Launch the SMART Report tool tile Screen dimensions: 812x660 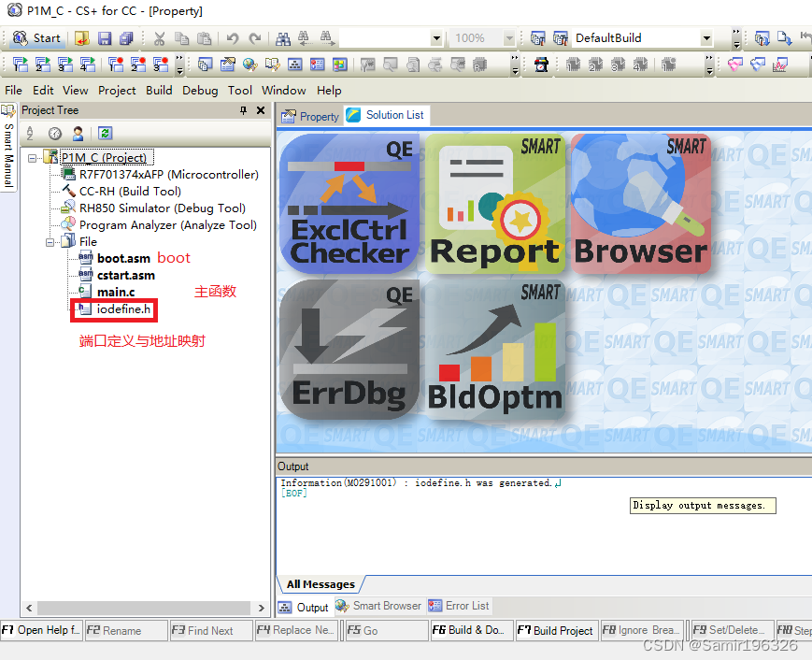tap(495, 204)
